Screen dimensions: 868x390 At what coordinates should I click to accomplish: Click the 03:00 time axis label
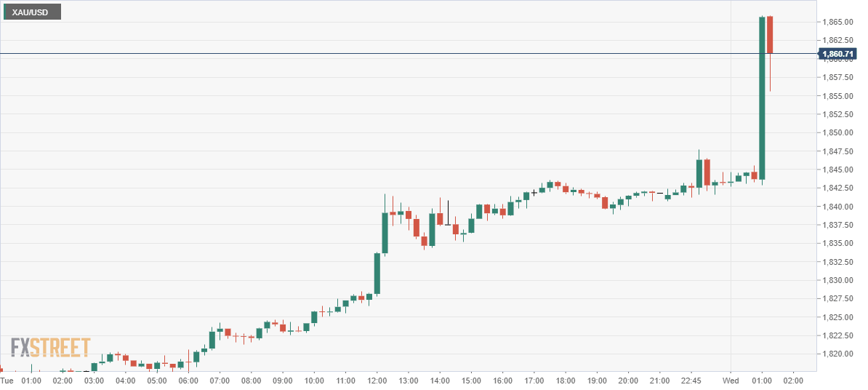(94, 380)
